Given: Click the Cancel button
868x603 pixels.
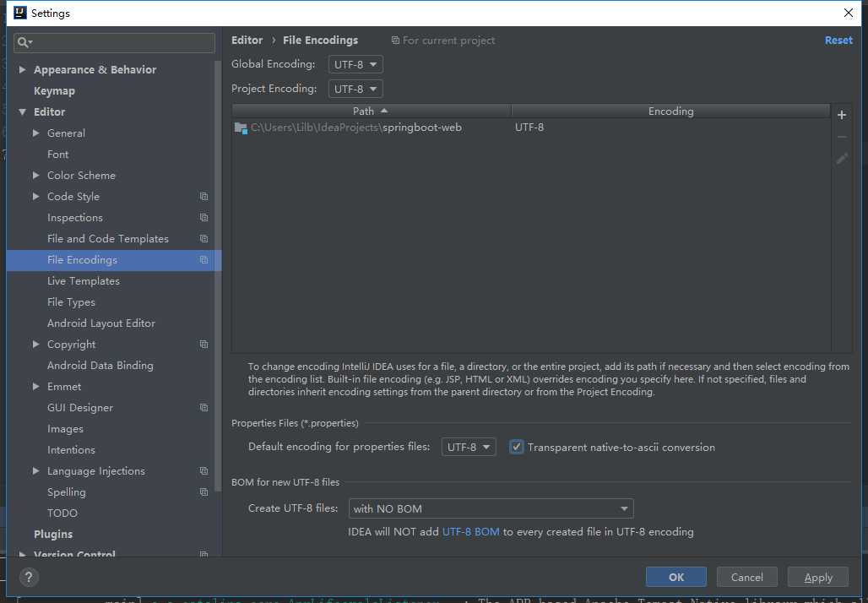Looking at the screenshot, I should pyautogui.click(x=746, y=577).
